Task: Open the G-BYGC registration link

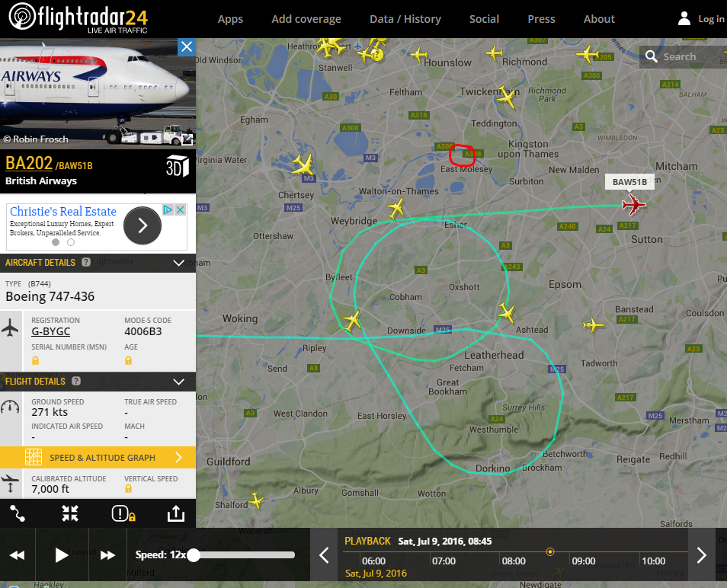Action: click(x=50, y=332)
